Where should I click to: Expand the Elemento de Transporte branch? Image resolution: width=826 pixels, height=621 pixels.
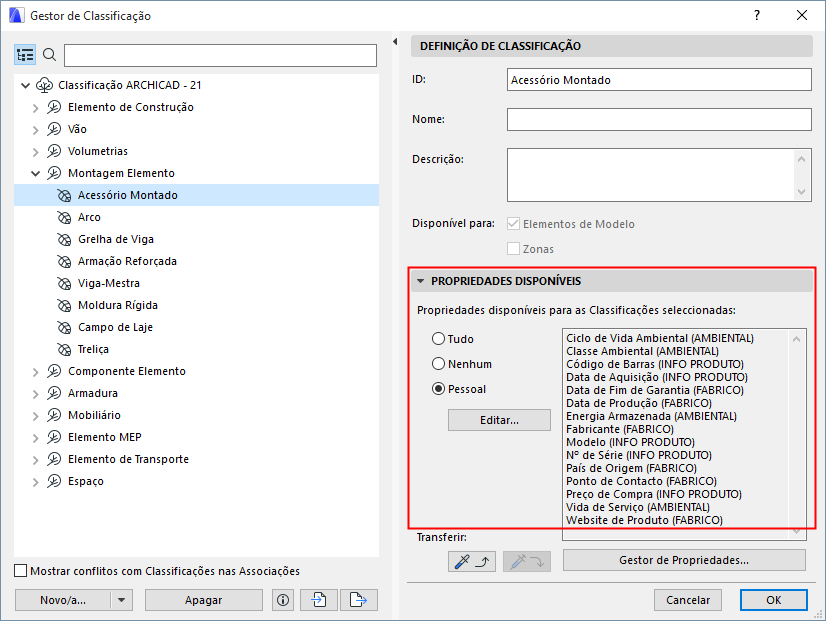tap(35, 460)
